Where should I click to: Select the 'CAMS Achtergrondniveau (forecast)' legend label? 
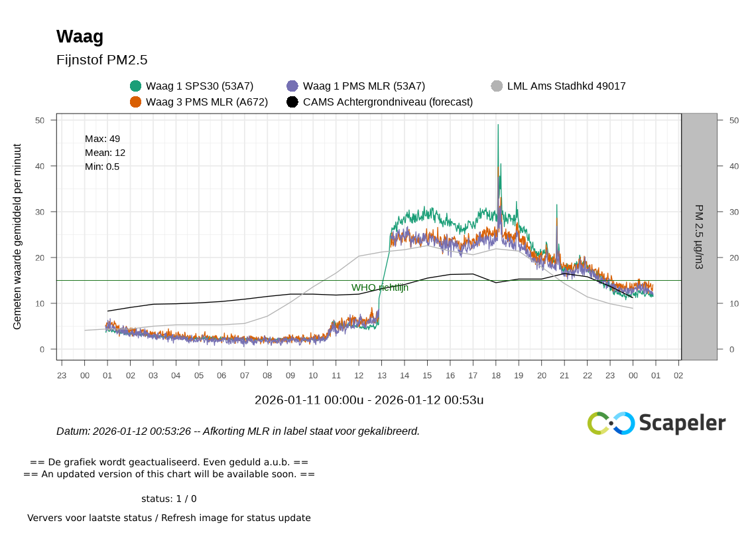388,102
